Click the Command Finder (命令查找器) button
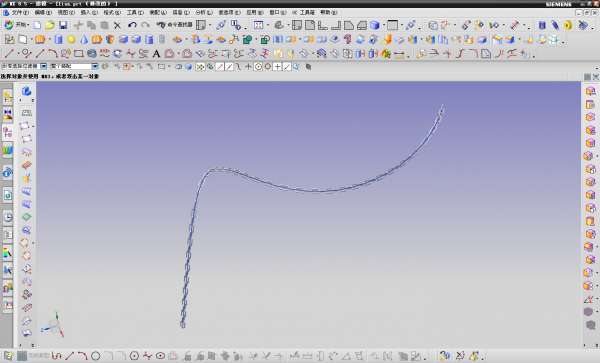The width and height of the screenshot is (600, 363). coord(174,25)
